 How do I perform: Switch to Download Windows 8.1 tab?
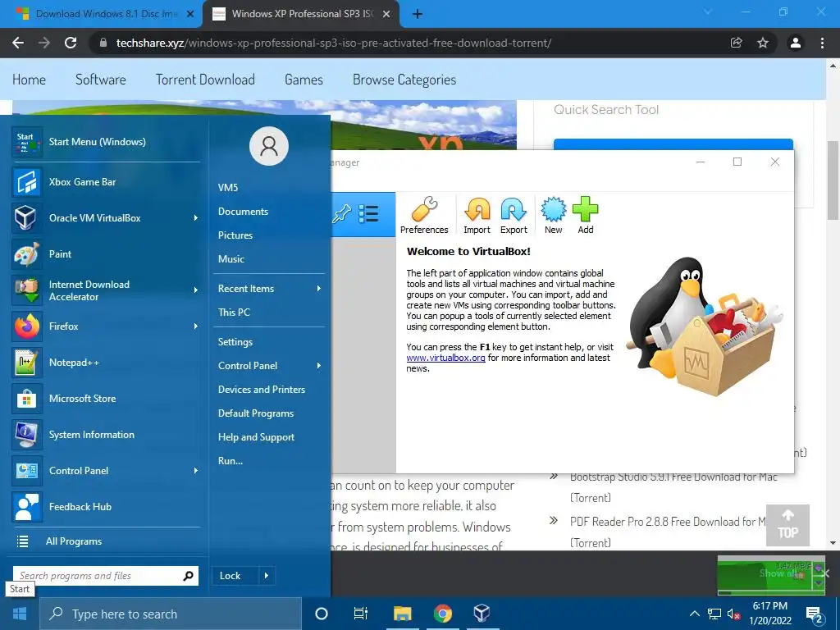(99, 14)
